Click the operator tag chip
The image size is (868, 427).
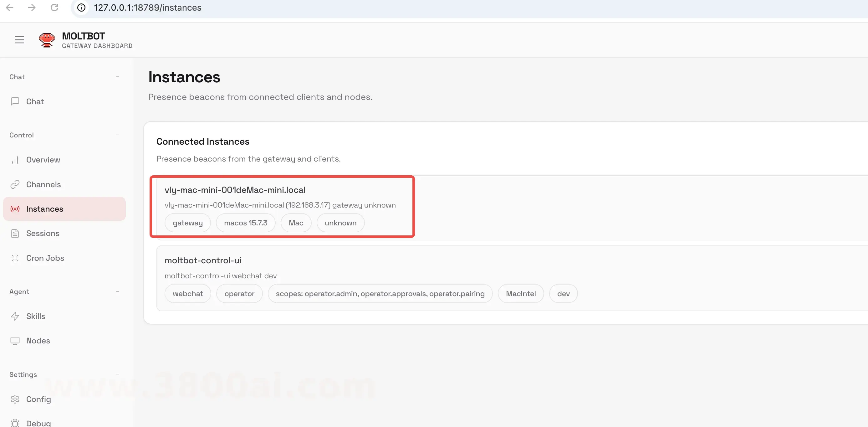coord(239,294)
